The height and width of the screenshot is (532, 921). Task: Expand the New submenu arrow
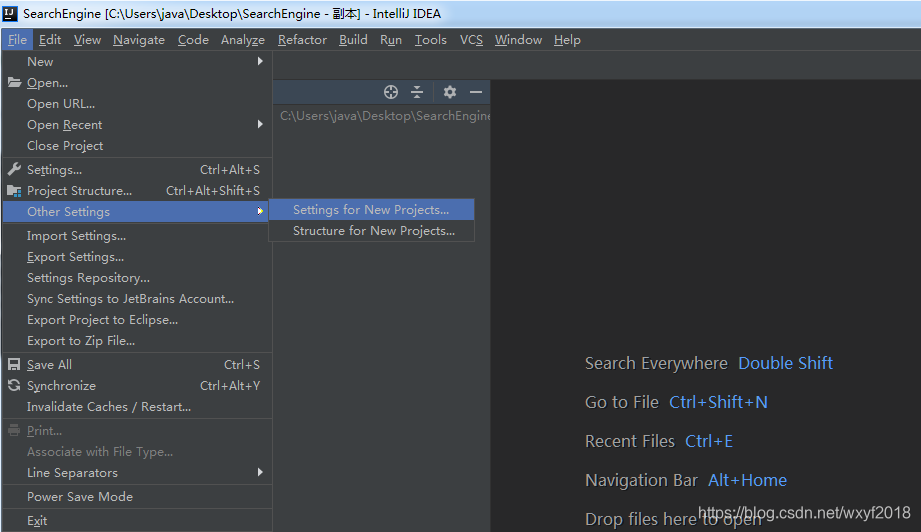(x=260, y=61)
